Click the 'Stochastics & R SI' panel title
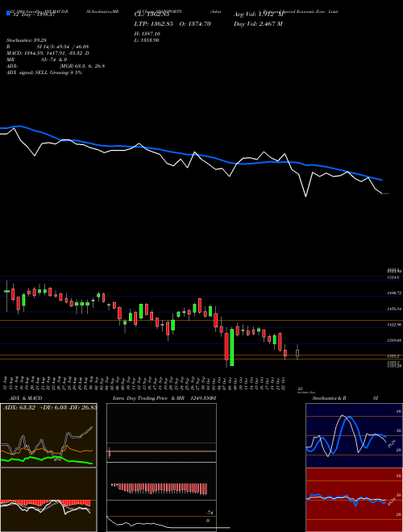The width and height of the screenshot is (403, 532). coord(345,398)
